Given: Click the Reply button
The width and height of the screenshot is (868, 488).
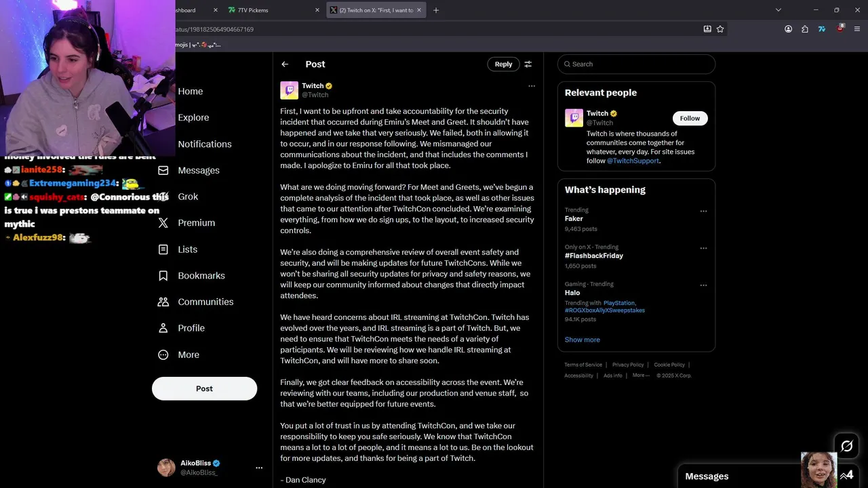Looking at the screenshot, I should (503, 64).
